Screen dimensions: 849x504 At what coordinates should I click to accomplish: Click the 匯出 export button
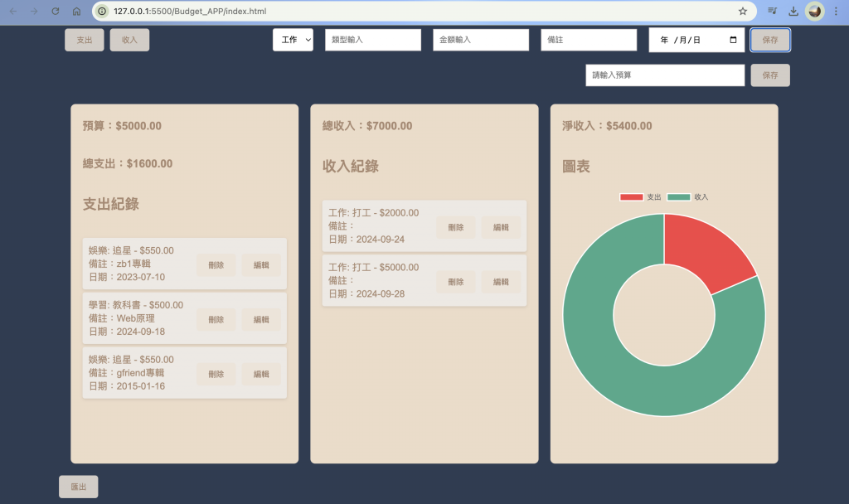pos(79,487)
